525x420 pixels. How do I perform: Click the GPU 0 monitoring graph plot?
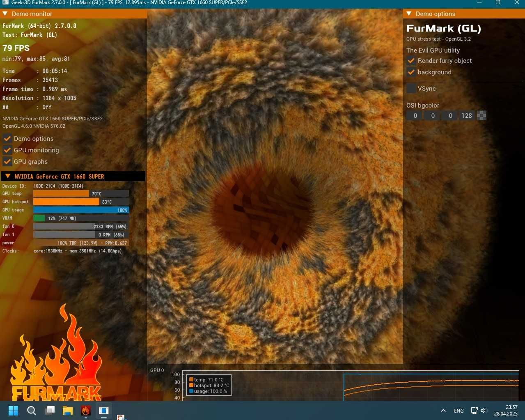pyautogui.click(x=351, y=386)
